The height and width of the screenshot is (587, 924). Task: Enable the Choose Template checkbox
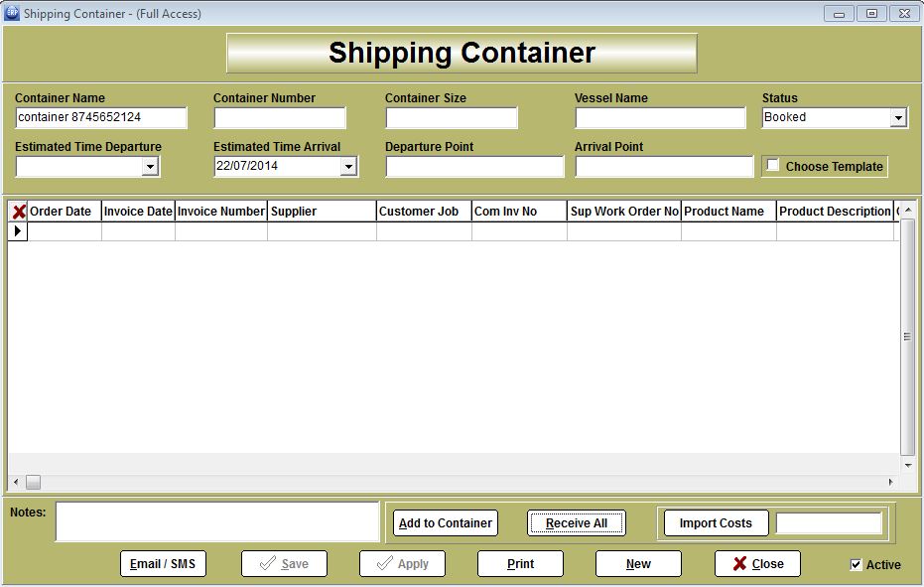[x=773, y=166]
